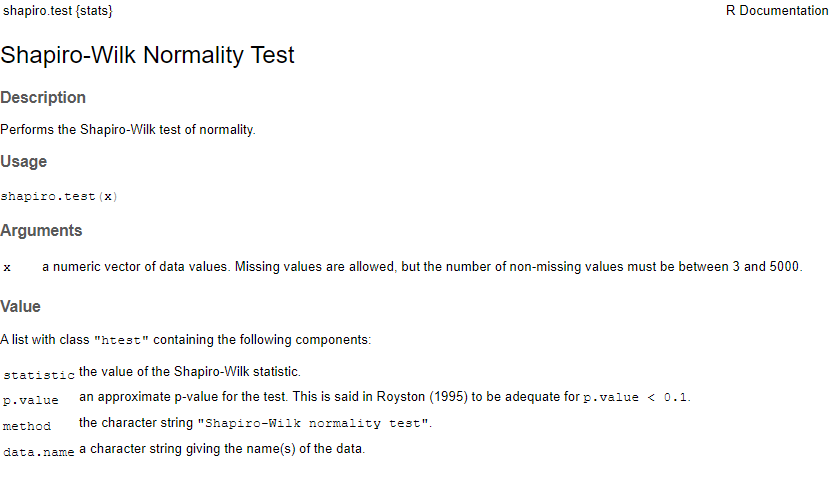830x478 pixels.
Task: Click the "data.name" component name
Action: 39,451
